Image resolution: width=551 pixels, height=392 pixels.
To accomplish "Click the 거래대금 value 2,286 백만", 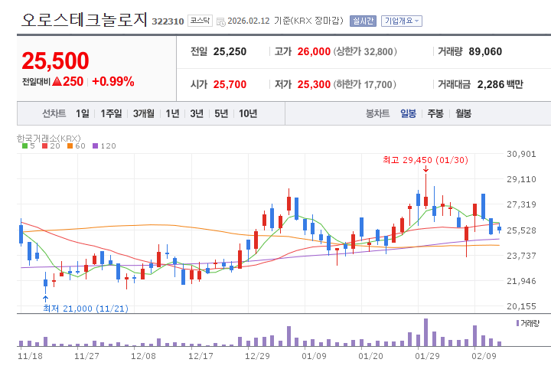I will coord(500,84).
